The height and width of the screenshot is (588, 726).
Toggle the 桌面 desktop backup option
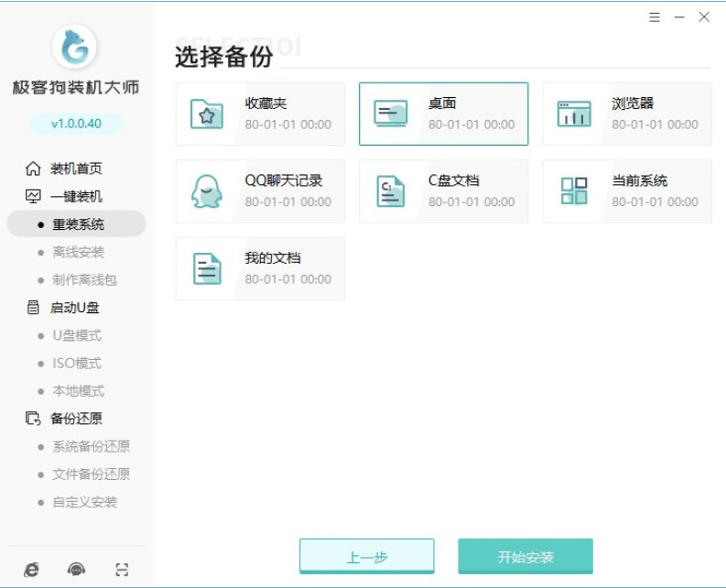point(443,114)
